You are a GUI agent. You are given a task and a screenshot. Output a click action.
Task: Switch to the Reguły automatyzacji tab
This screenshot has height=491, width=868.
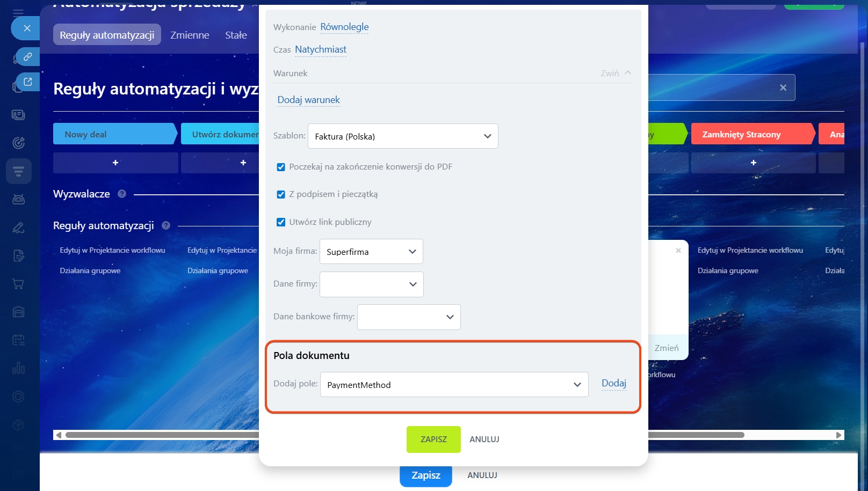tap(107, 35)
